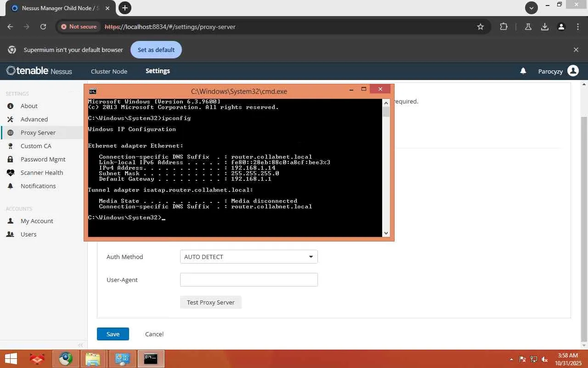Open a new browser tab
This screenshot has height=368, width=588.
(x=124, y=8)
